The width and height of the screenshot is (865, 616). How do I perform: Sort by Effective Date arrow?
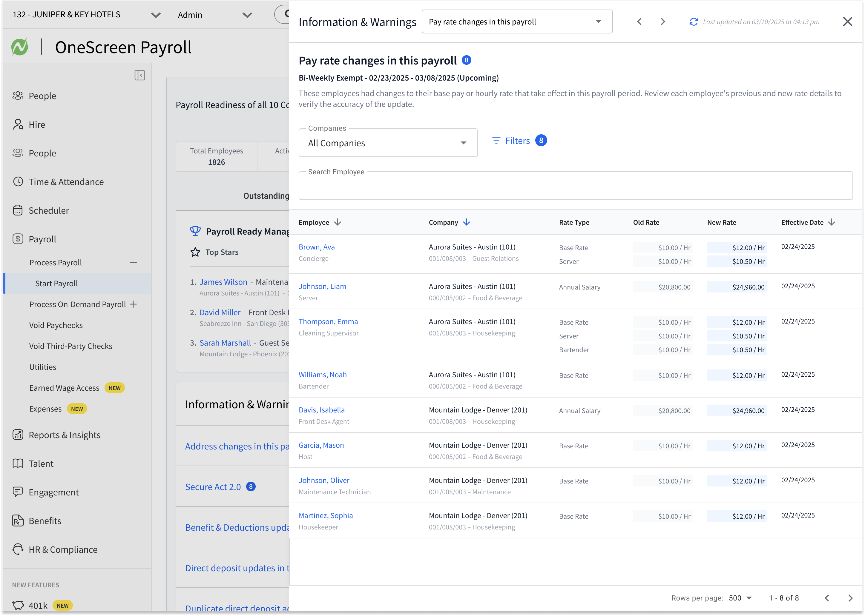pos(832,222)
